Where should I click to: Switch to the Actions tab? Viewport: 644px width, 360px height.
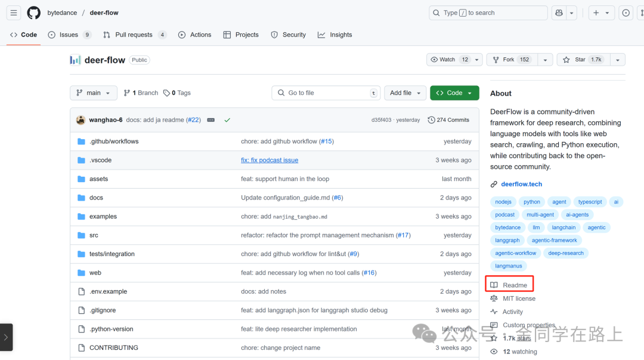point(194,35)
